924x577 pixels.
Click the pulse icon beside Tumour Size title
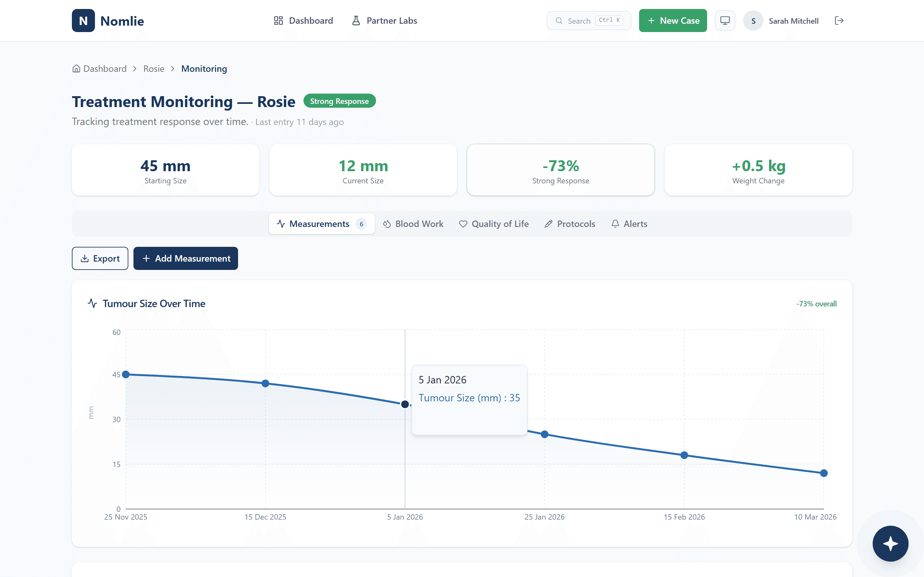(92, 303)
